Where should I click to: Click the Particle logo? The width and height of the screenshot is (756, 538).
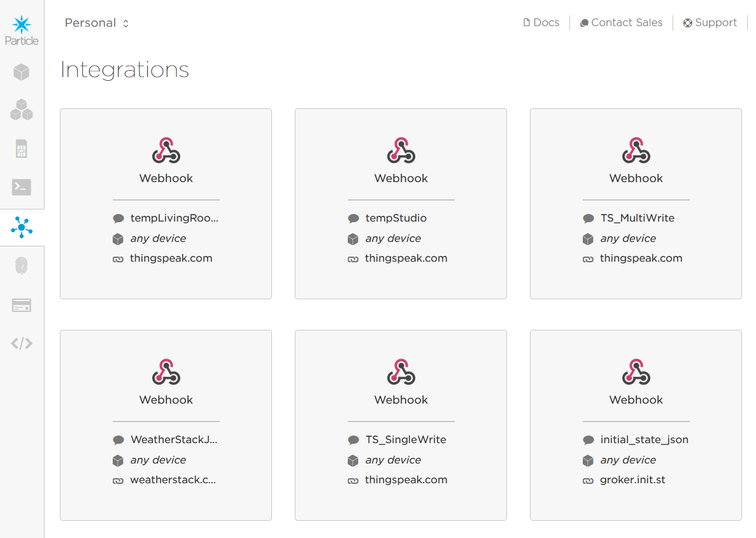point(22,31)
